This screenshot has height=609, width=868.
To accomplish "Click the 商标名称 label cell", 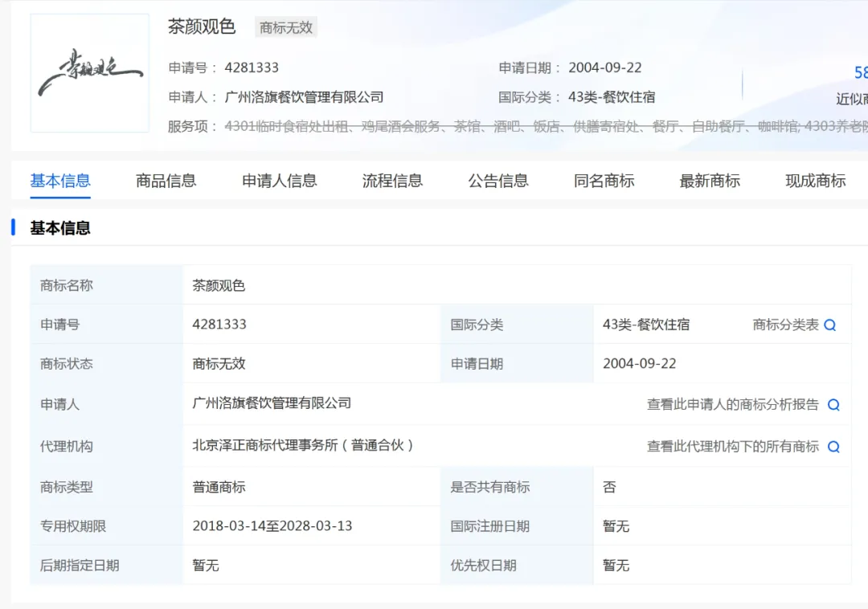I will (107, 285).
